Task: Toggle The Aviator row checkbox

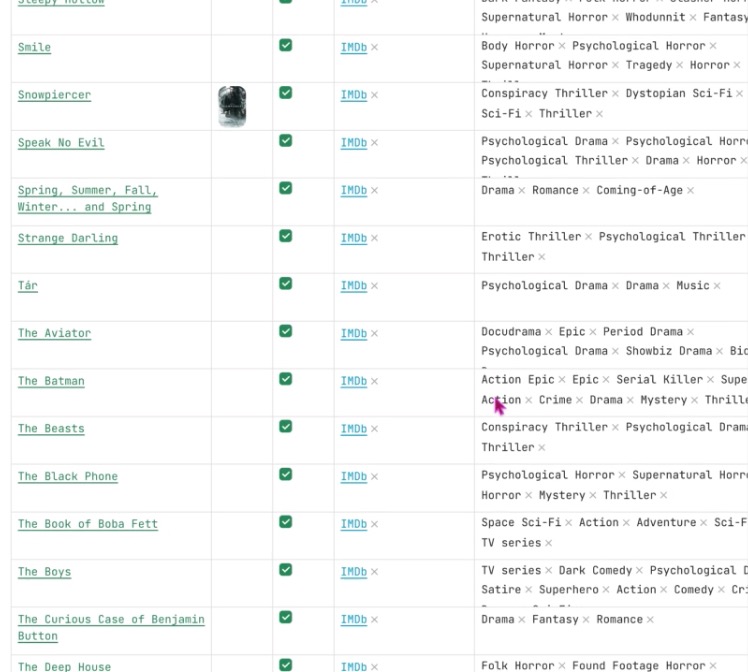Action: coord(286,331)
